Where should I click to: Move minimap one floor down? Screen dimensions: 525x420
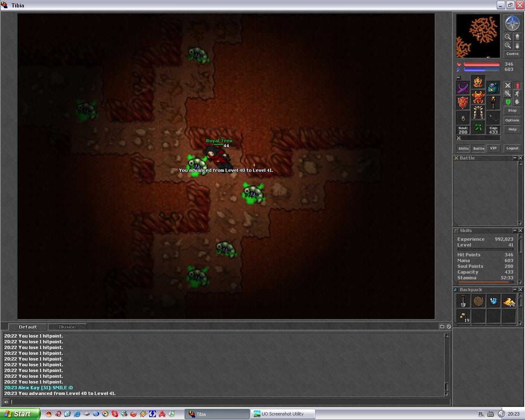(517, 46)
